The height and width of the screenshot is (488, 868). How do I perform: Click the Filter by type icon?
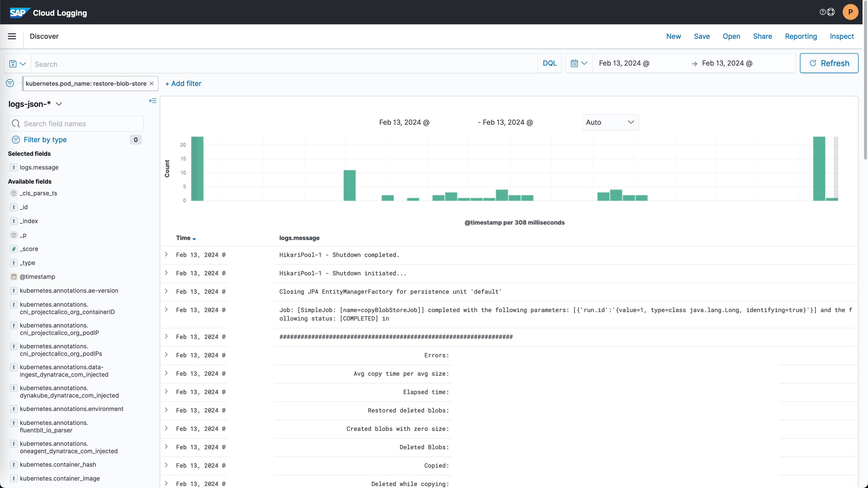[15, 140]
